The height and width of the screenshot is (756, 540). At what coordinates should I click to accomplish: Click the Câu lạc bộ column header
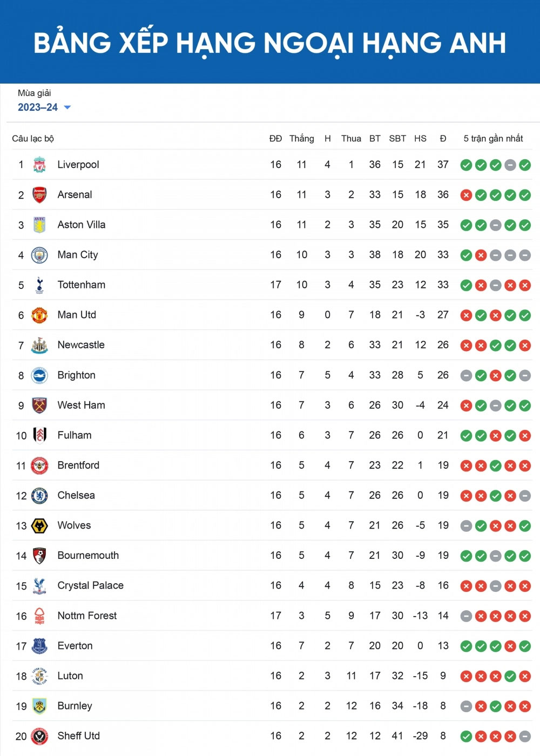coord(33,139)
